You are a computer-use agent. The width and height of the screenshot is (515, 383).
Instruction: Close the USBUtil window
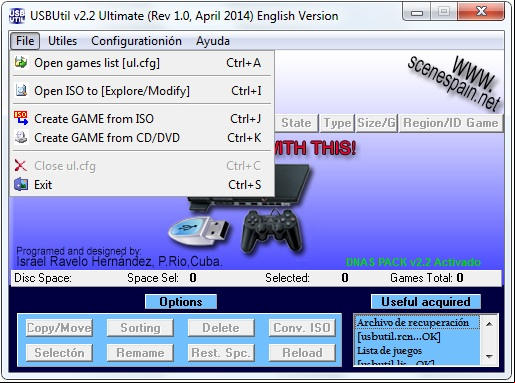(481, 11)
